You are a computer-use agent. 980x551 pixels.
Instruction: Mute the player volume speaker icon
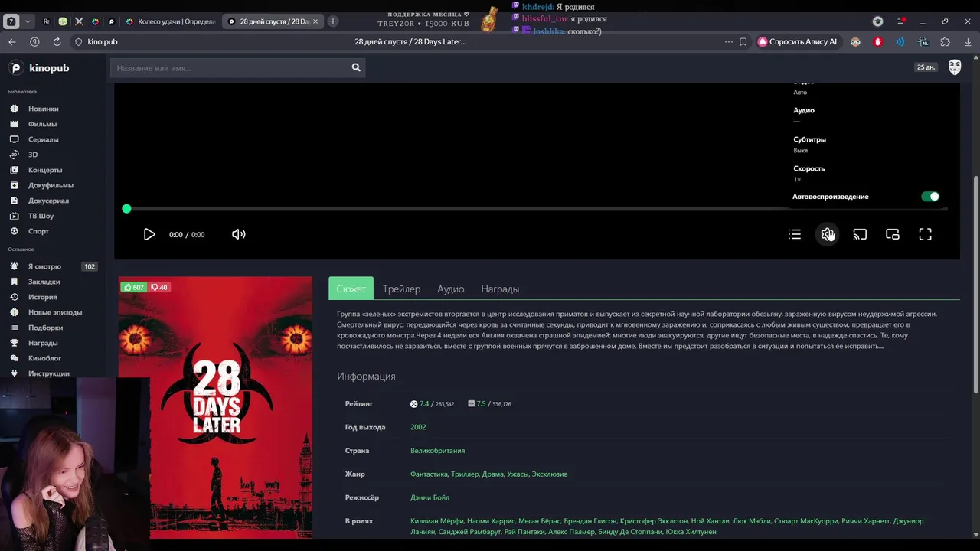(x=239, y=234)
